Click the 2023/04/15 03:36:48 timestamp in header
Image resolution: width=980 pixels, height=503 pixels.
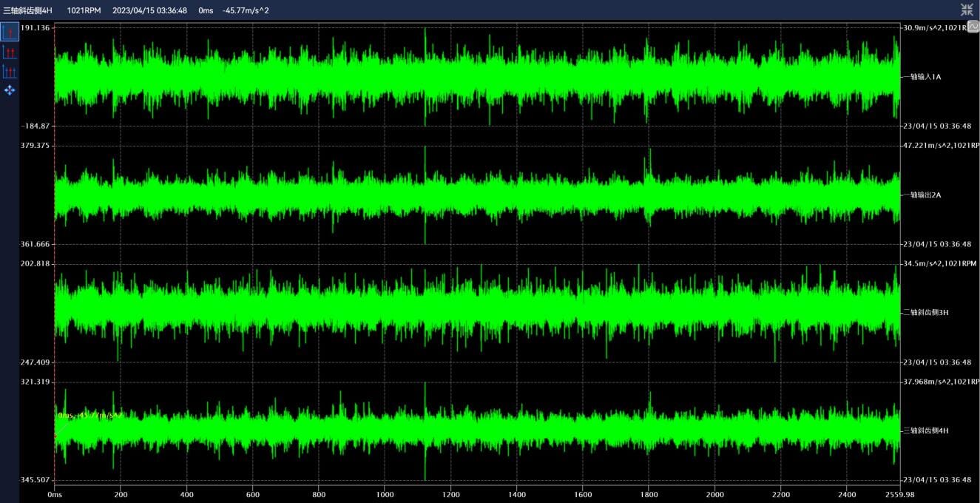click(149, 10)
